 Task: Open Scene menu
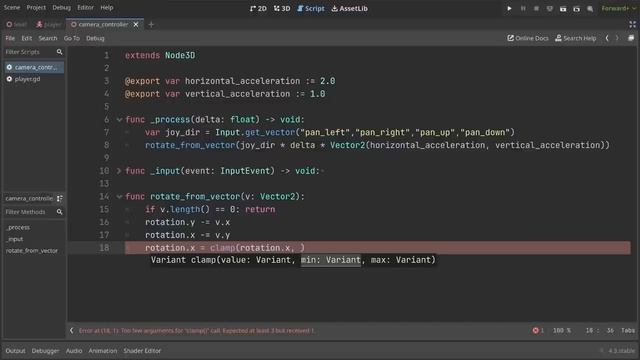point(12,7)
